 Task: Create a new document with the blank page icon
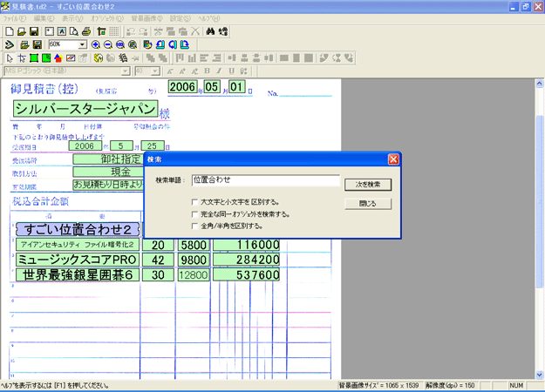10,31
